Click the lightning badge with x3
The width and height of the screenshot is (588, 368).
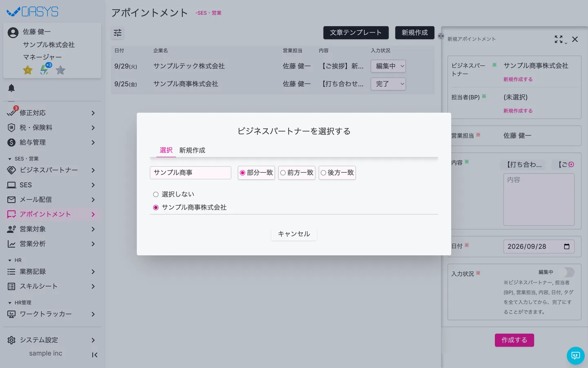(x=45, y=69)
